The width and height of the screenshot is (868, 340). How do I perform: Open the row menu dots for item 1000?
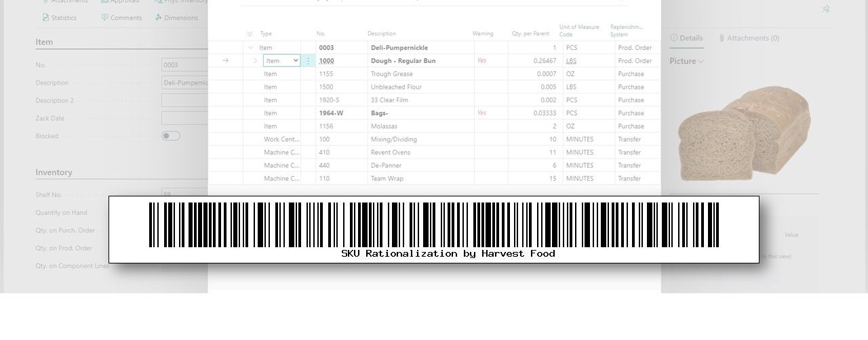308,61
